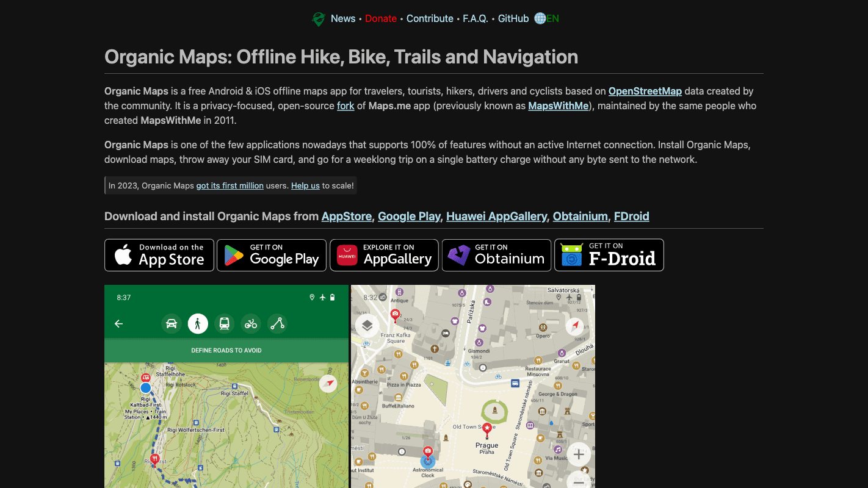
Task: Click the back arrow in routing screenshot
Action: tap(119, 324)
